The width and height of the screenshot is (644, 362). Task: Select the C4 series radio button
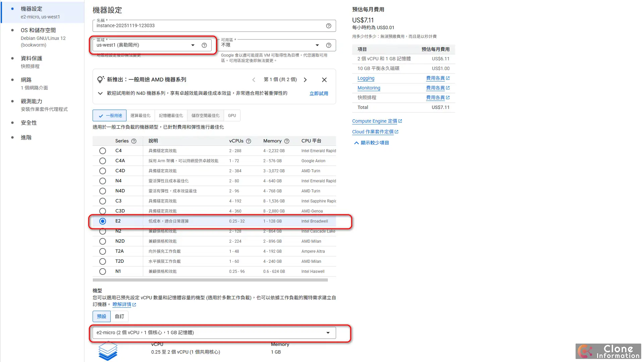[103, 151]
